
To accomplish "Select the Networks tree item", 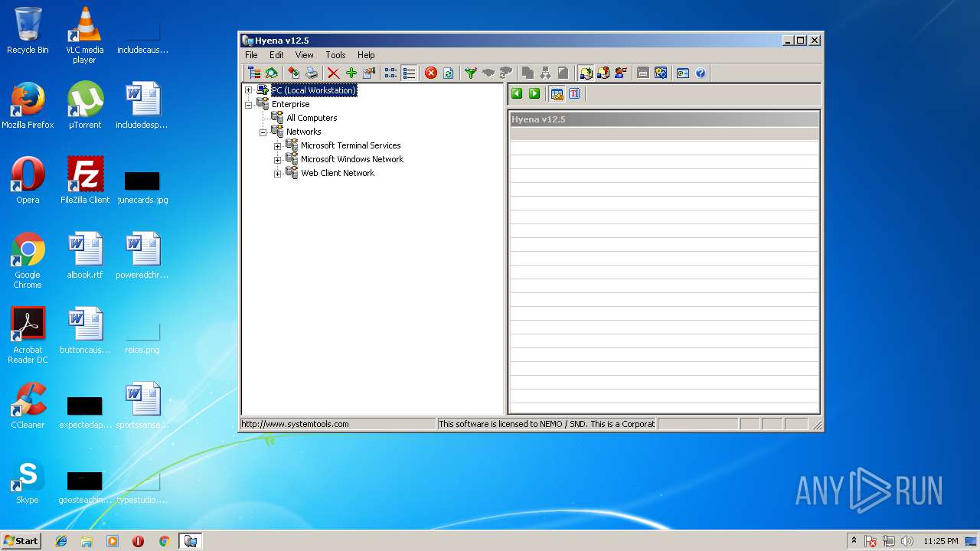I will (x=303, y=132).
